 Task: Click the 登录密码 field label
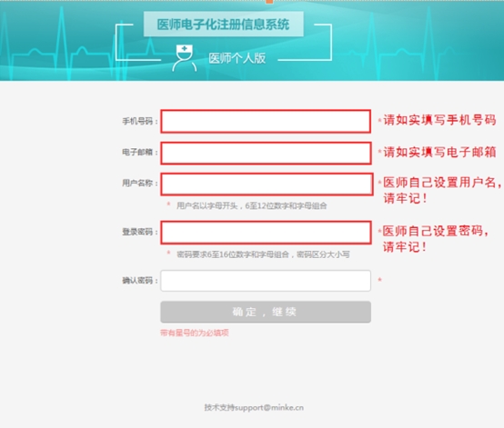tap(137, 232)
